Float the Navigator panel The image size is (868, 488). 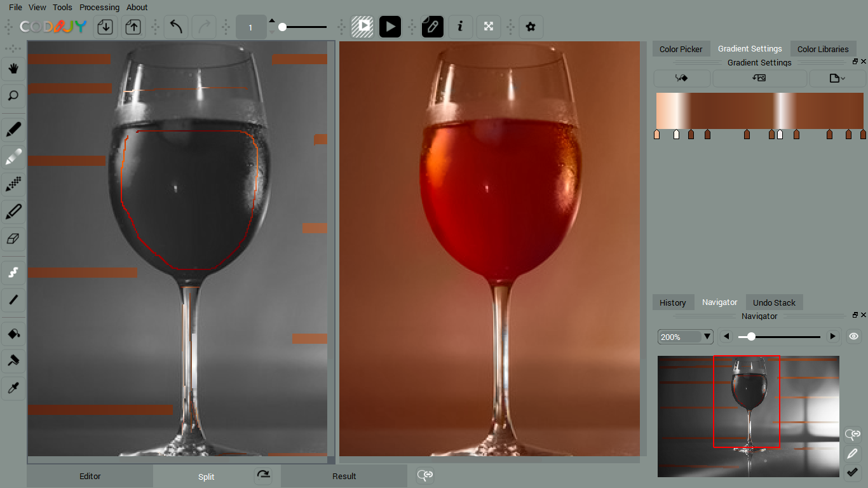855,315
